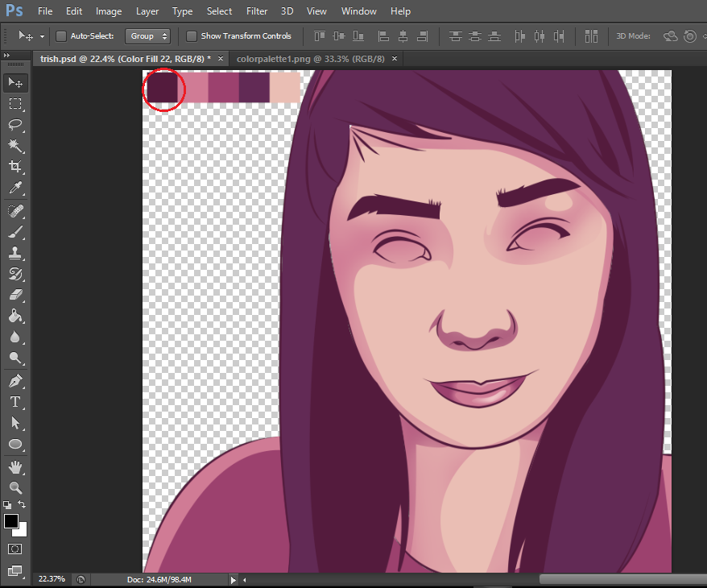707x588 pixels.
Task: Open the Group auto-select dropdown
Action: tap(149, 36)
